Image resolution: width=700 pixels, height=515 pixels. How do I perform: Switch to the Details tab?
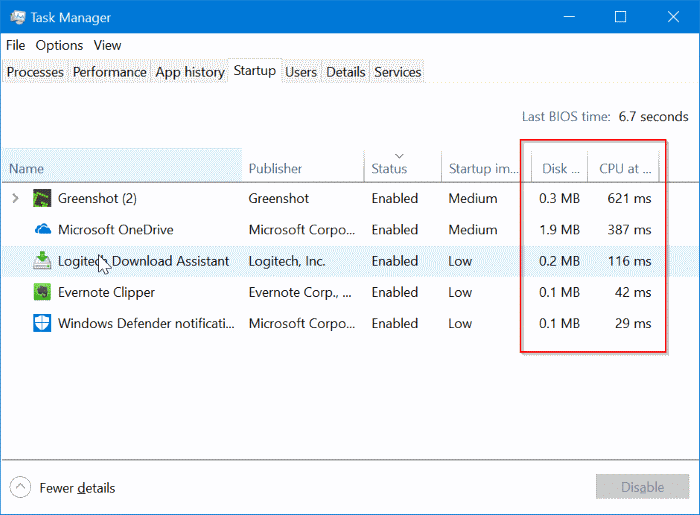[346, 72]
